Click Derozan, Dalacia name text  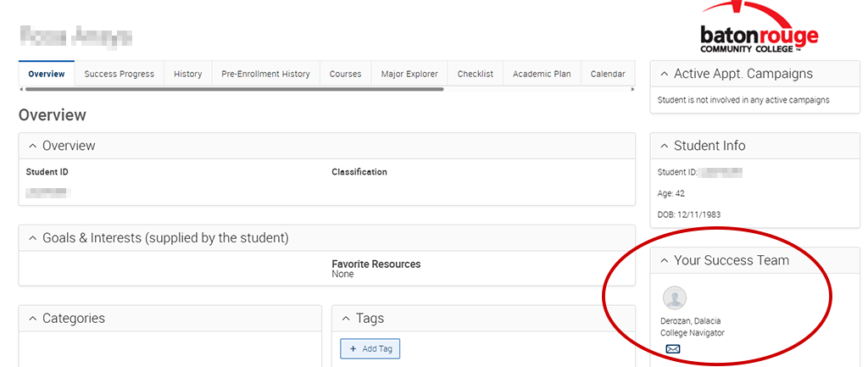pos(690,321)
